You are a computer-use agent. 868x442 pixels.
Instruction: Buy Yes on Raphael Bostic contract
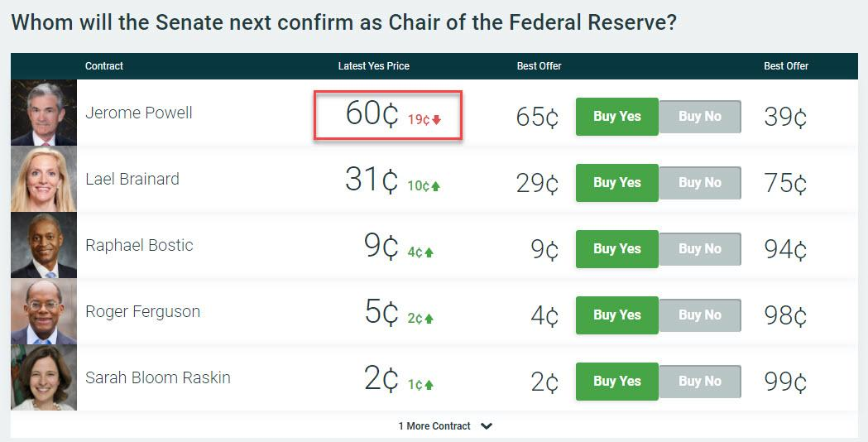tap(616, 249)
